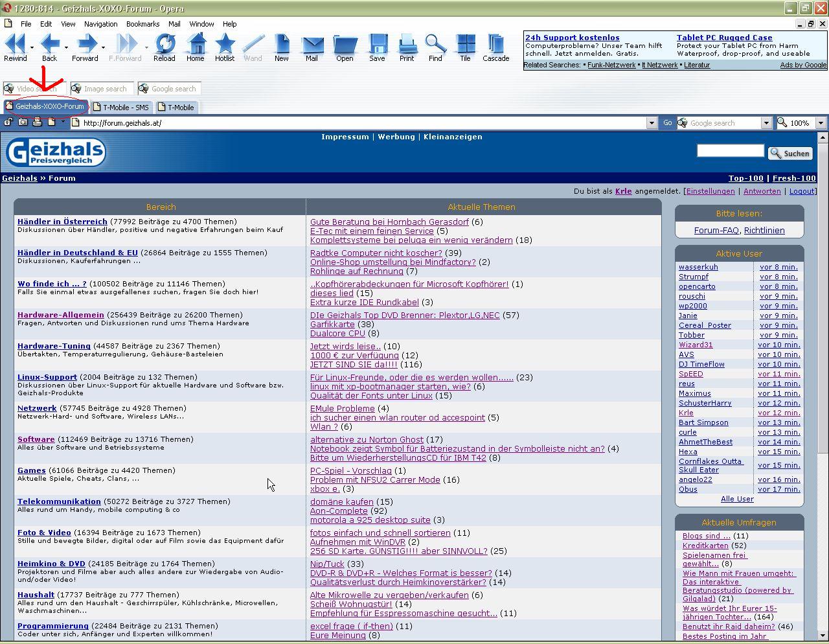Tile the windows with the Tile icon
The width and height of the screenshot is (829, 644).
point(465,44)
